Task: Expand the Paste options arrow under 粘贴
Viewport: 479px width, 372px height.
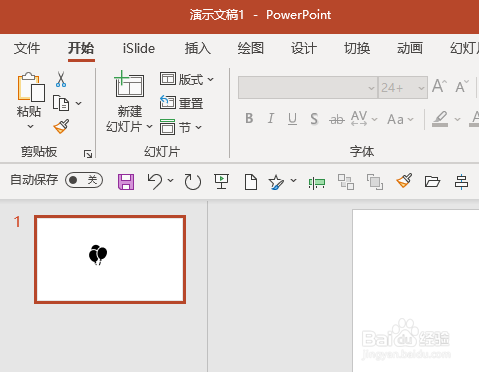Action: [30, 126]
